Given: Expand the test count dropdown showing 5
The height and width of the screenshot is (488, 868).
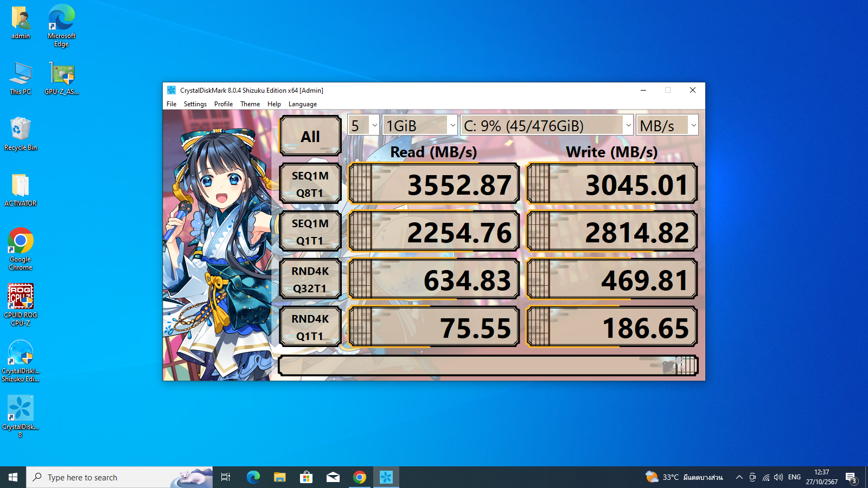Looking at the screenshot, I should [363, 125].
